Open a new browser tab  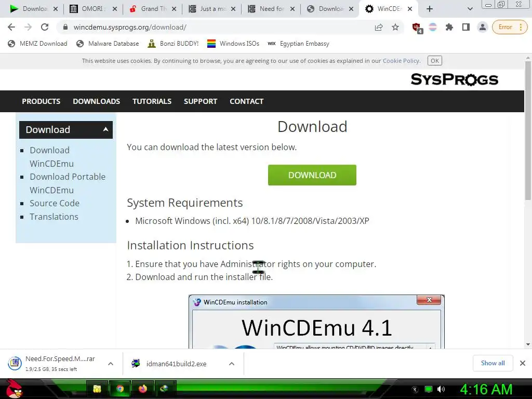(430, 9)
